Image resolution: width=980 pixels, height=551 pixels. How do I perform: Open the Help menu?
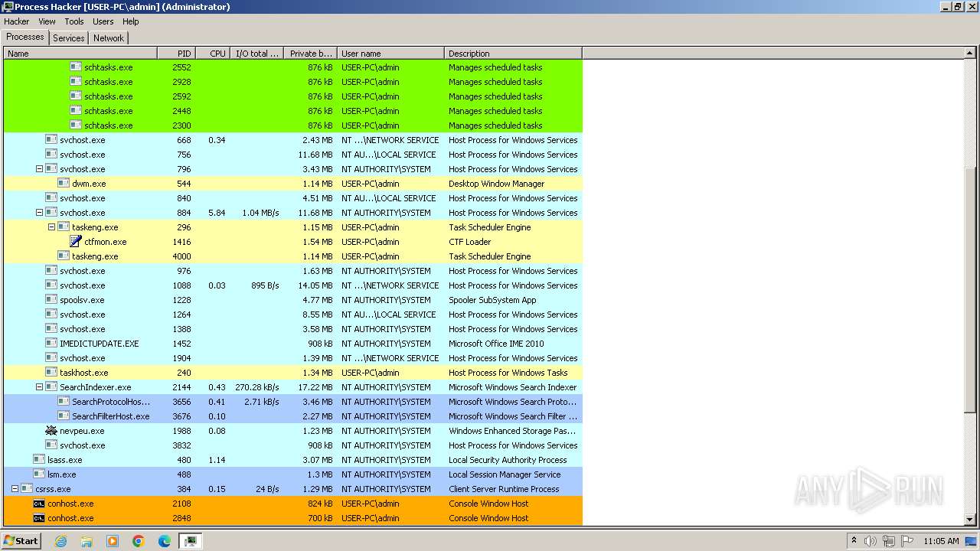coord(131,21)
